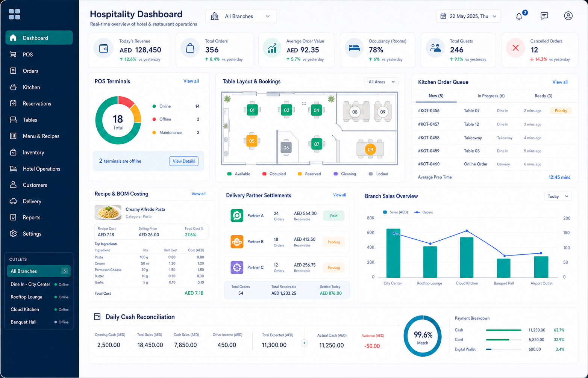The height and width of the screenshot is (378, 588).
Task: Click the Occupied red legend swatch
Action: 264,174
